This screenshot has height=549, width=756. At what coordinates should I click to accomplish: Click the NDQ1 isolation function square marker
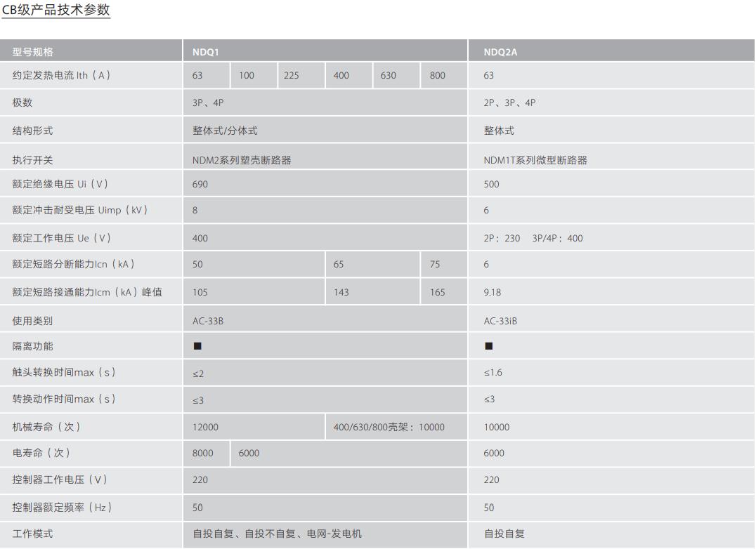197,346
